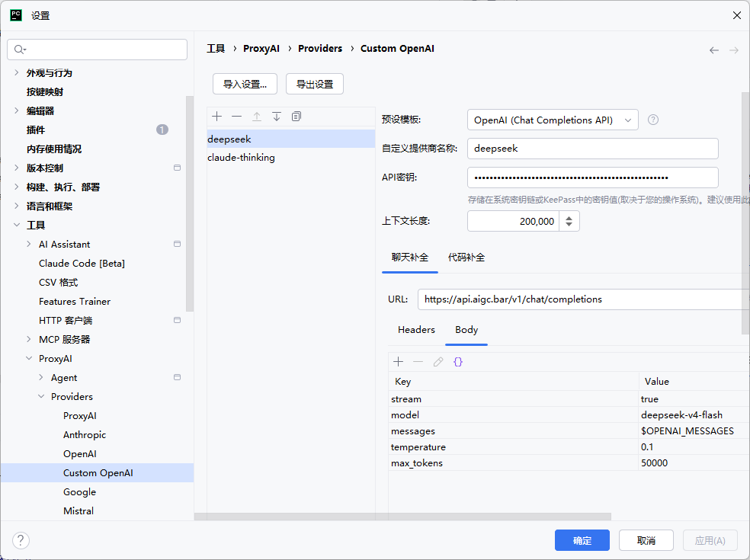Click project-level marker beside 版本控制

177,168
